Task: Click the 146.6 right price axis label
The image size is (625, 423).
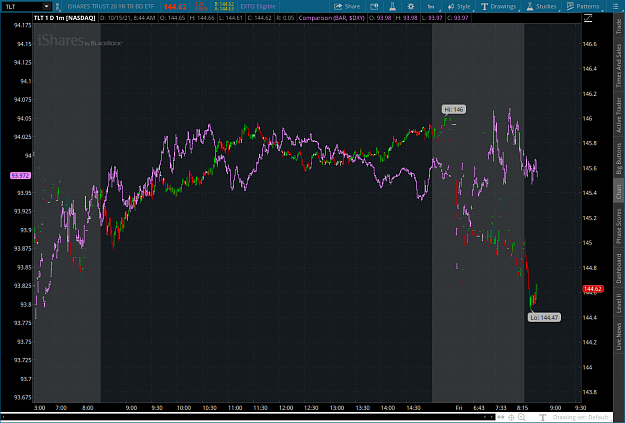Action: (590, 44)
